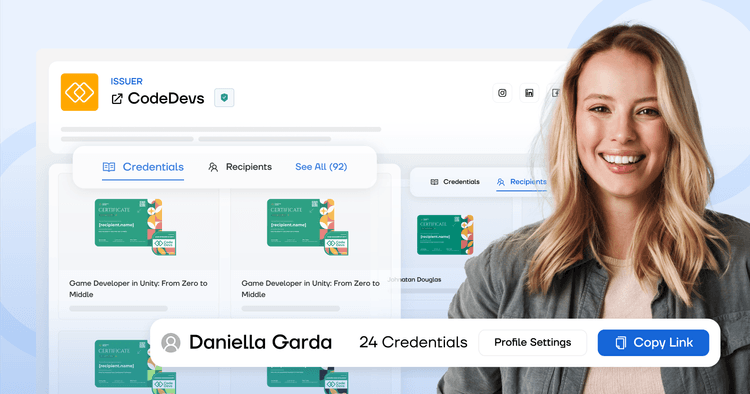Select the small Recipients tab in right panel
The image size is (750, 394).
coord(521,182)
